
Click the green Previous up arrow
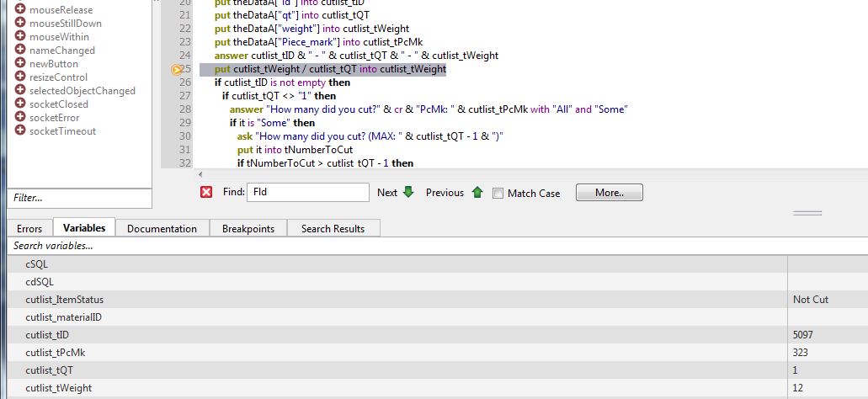click(477, 192)
